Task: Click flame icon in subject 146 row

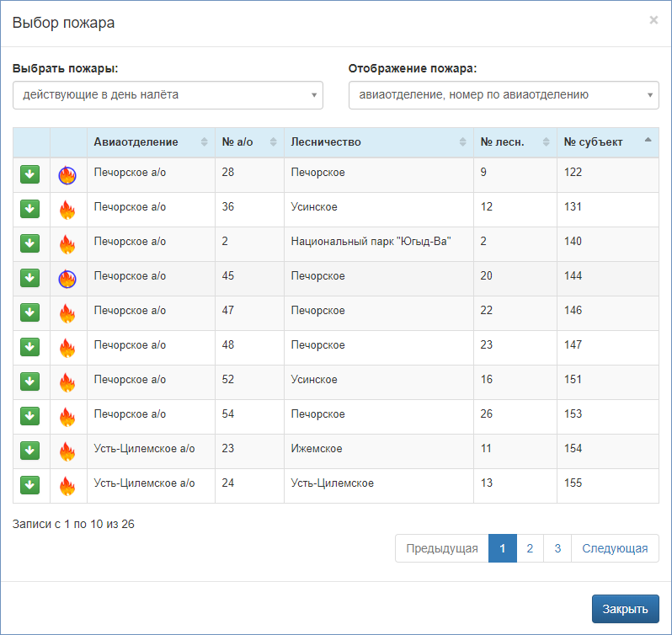Action: click(67, 313)
